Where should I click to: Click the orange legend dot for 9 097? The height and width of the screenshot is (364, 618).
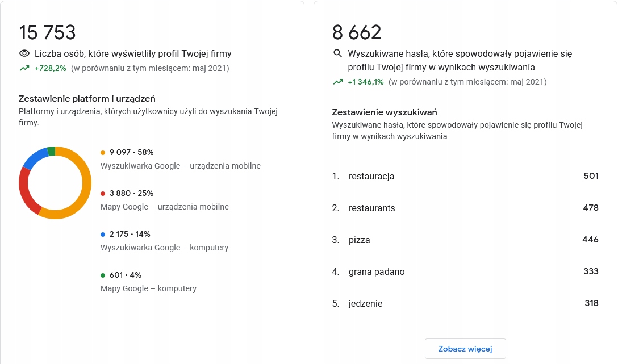pyautogui.click(x=103, y=152)
